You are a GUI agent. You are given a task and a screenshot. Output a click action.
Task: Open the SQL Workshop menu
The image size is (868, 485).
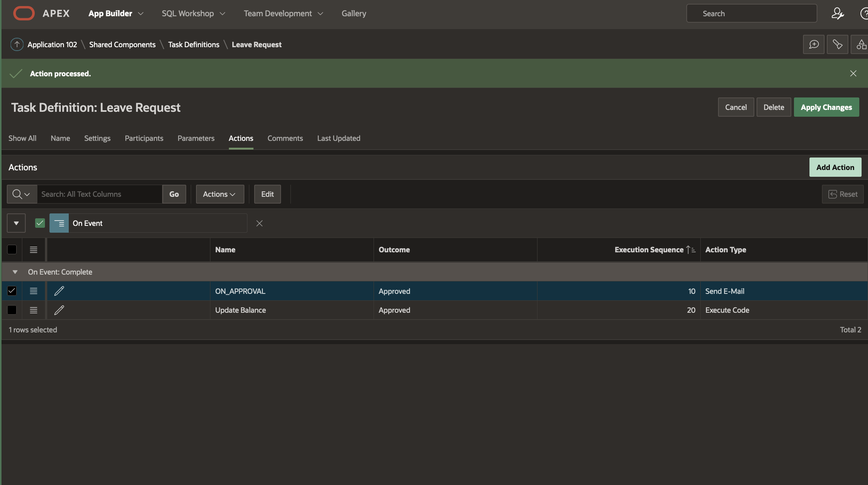pos(193,14)
